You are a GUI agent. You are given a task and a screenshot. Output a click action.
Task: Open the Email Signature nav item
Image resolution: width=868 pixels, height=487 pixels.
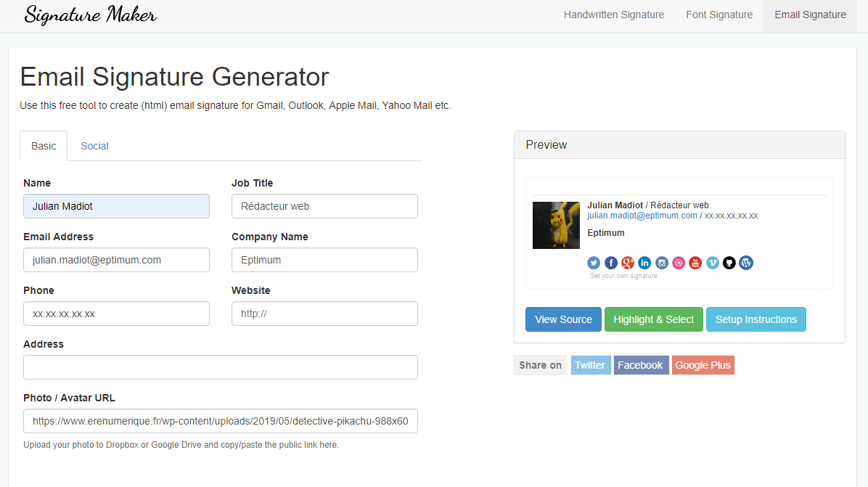810,15
